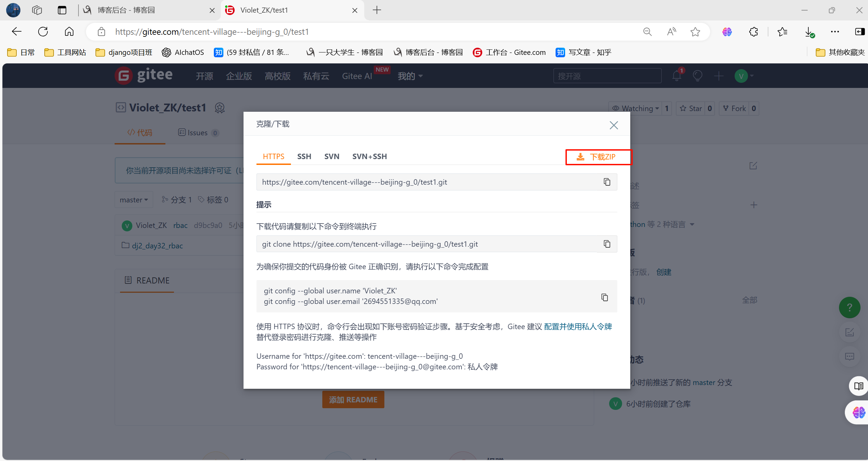Switch to the SVN tab

point(332,156)
